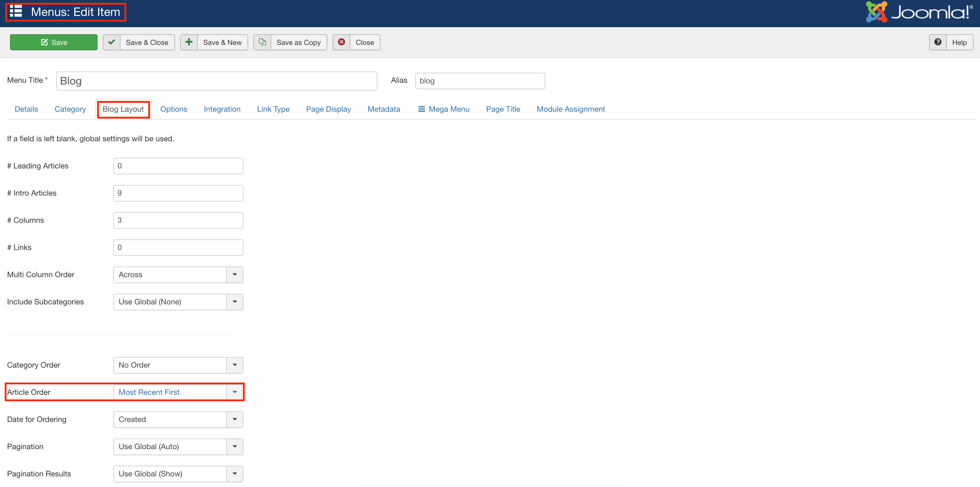Click the menu list icon beside page title
Image resolution: width=980 pixels, height=487 pixels.
[16, 12]
